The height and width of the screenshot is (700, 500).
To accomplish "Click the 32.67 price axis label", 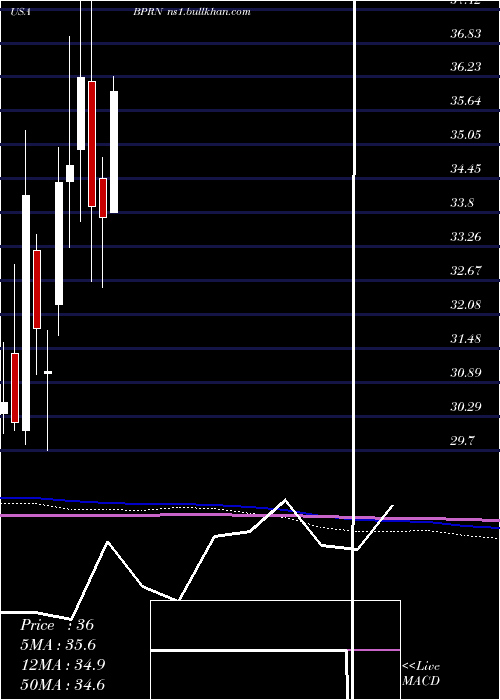I will (x=466, y=271).
